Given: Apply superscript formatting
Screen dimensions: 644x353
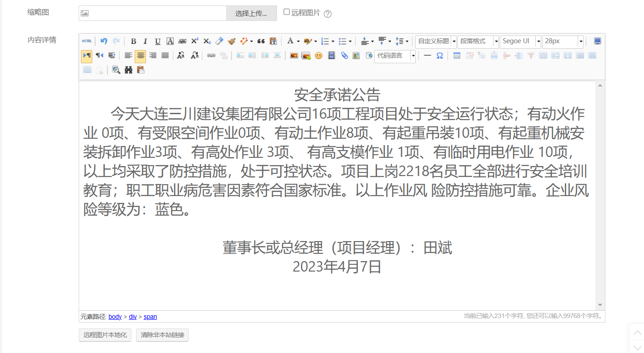Looking at the screenshot, I should pos(195,41).
